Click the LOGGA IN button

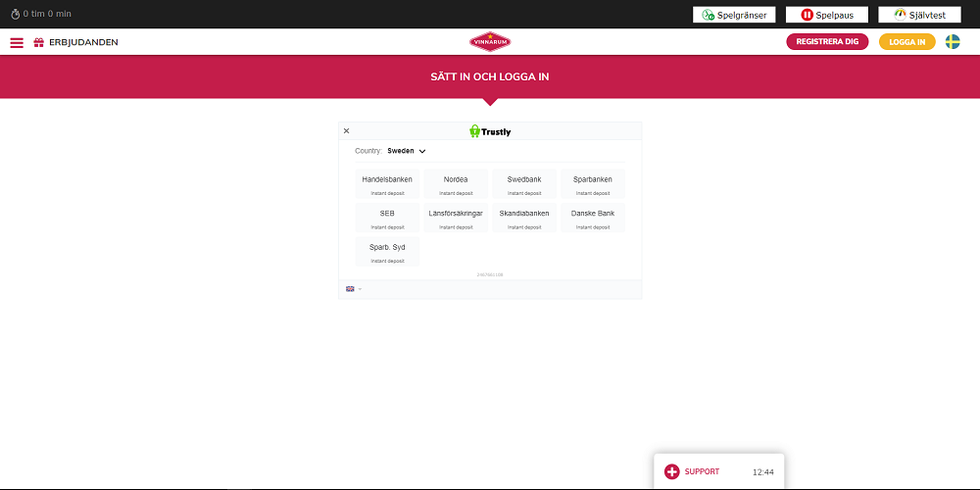(906, 42)
